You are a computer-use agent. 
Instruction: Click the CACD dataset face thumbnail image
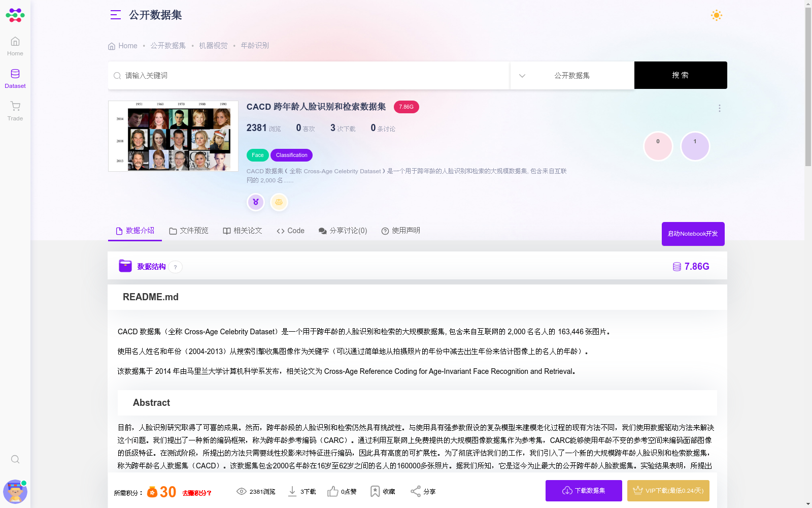pos(173,136)
